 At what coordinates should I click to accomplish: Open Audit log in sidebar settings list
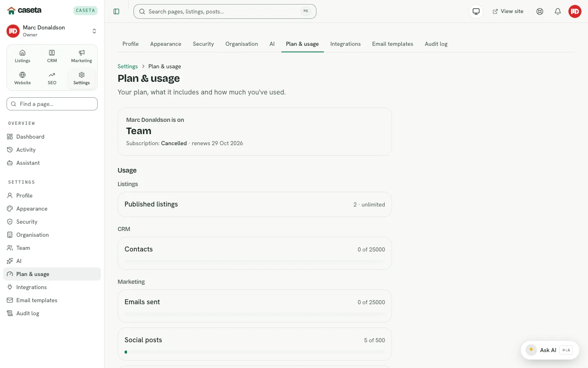coord(52,313)
